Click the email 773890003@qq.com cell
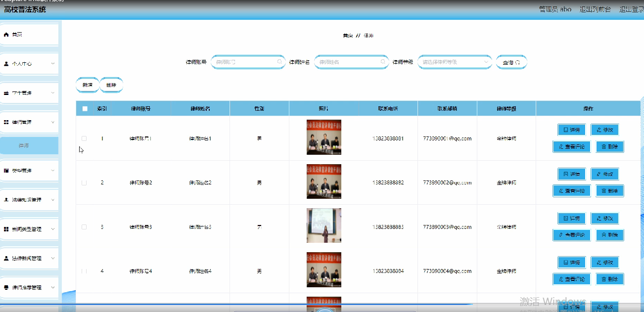Viewport: 644px width, 312px height. point(447,227)
